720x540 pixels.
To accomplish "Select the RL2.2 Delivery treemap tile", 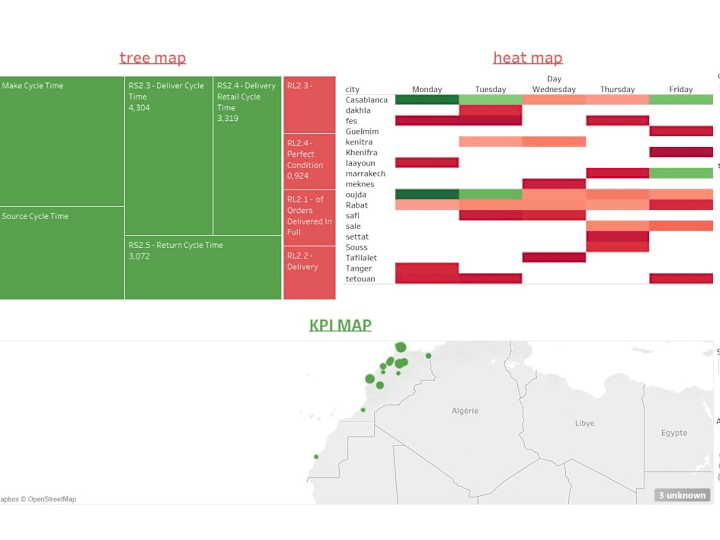I will (x=309, y=273).
